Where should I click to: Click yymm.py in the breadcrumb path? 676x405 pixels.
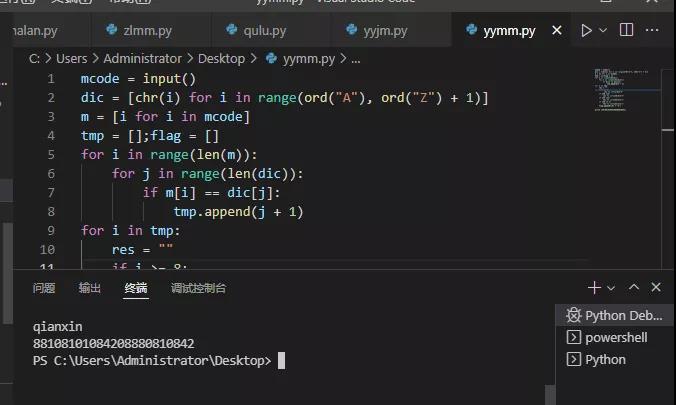tap(309, 59)
